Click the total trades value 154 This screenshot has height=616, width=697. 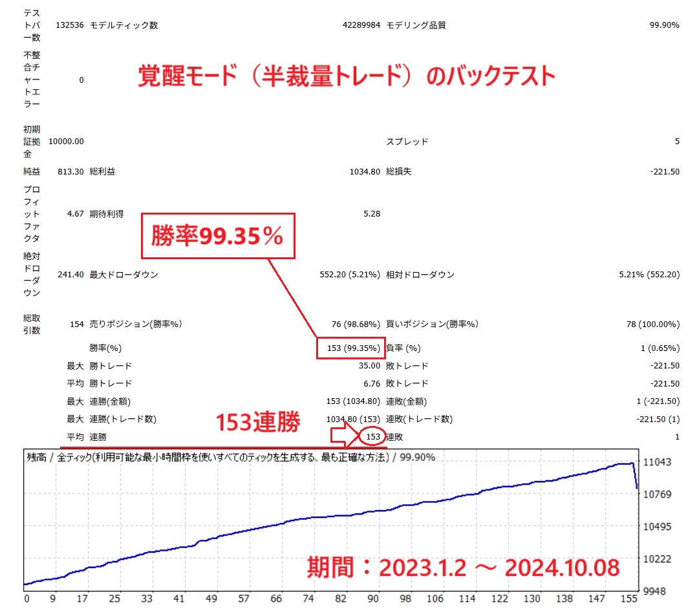(76, 324)
